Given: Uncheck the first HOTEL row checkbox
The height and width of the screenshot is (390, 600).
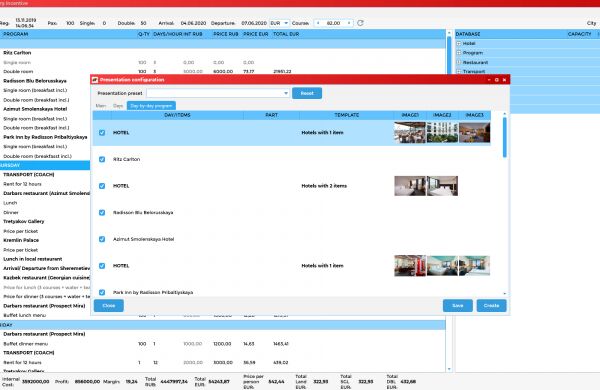Looking at the screenshot, I should [x=102, y=132].
